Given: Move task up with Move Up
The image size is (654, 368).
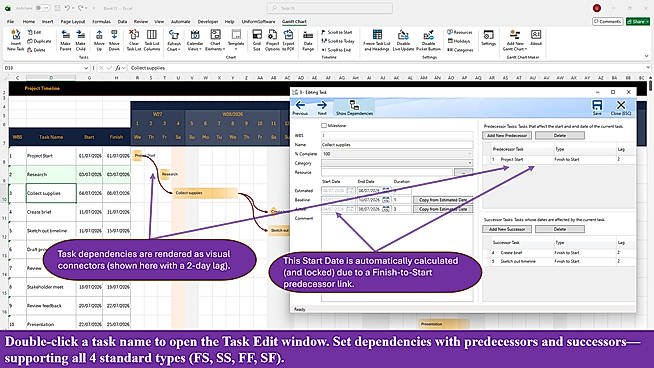Looking at the screenshot, I should pos(99,40).
